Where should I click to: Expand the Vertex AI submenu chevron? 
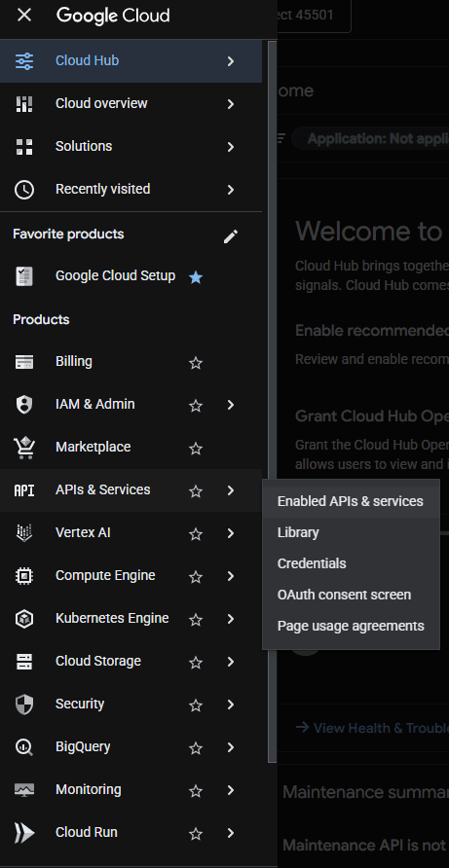coord(231,533)
